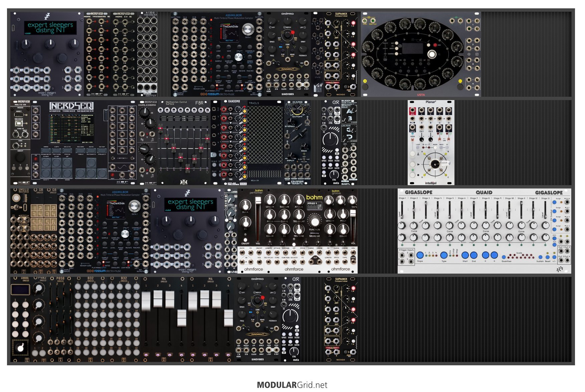The image size is (585, 392).
Task: Click the Duck knob on bohm performer
Action: [x=245, y=205]
